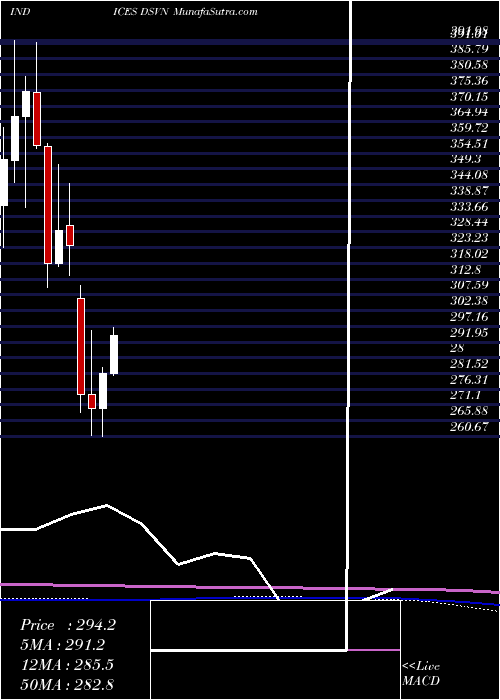
Task: Click the 333.66 price axis label
Action: pos(469,205)
